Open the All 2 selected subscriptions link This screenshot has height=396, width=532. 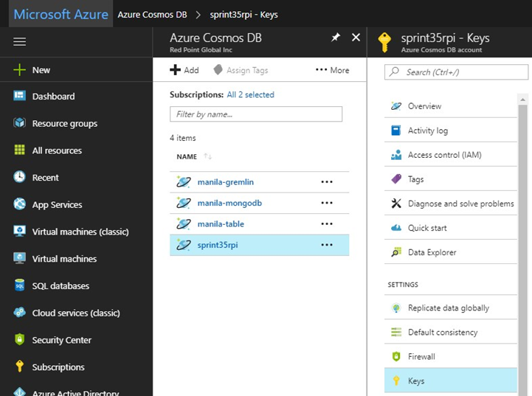click(x=250, y=95)
